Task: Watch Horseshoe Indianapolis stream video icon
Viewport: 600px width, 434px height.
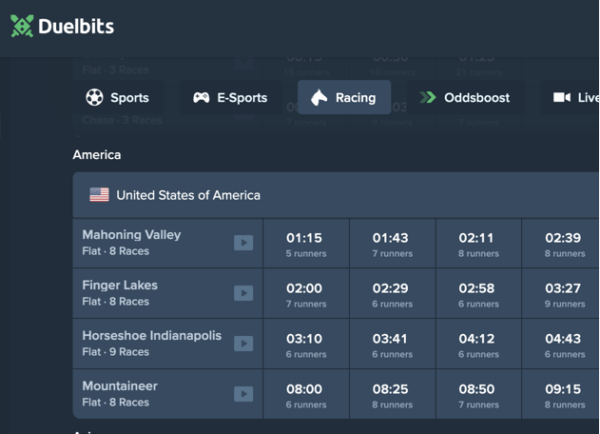Action: (243, 344)
